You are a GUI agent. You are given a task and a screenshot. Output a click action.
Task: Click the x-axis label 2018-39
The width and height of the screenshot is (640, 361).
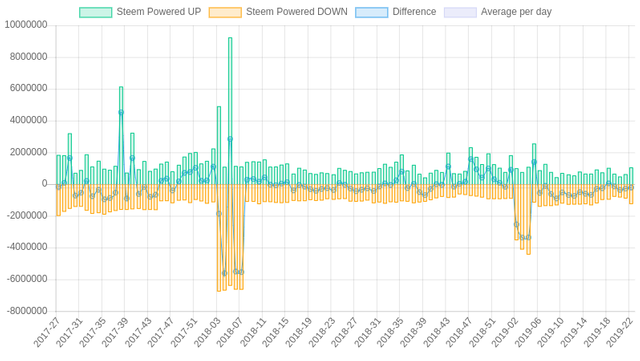[x=413, y=332]
